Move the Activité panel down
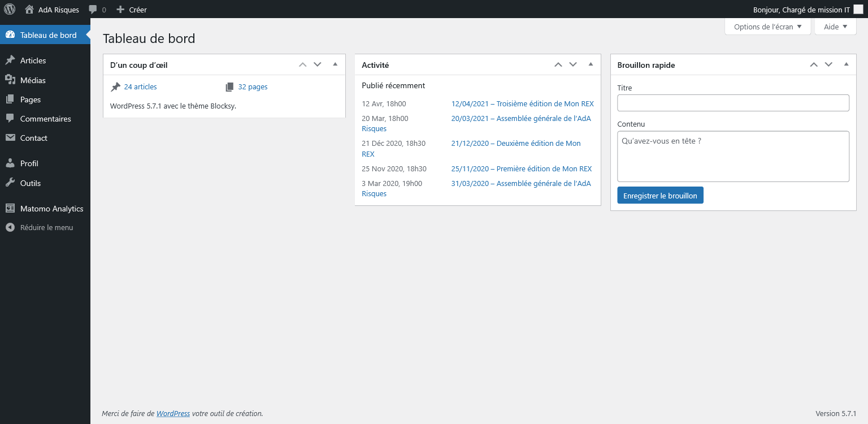The image size is (868, 424). 573,64
